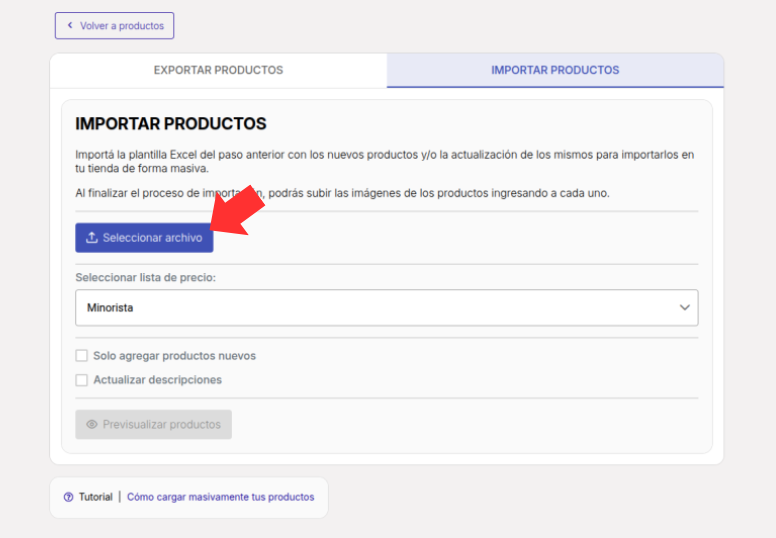Click the Previsualizar productos button

pos(153,425)
